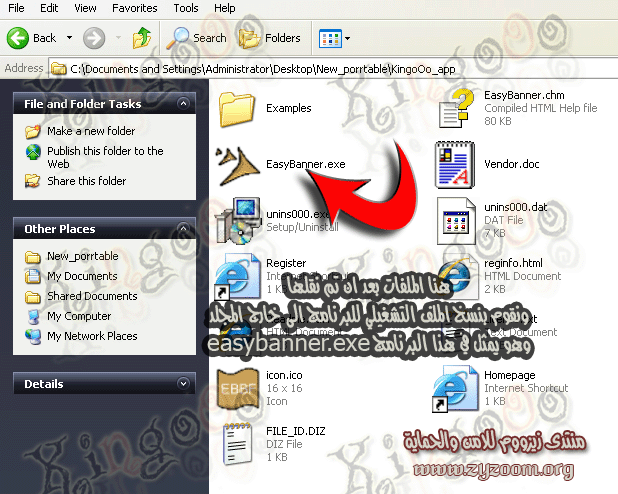Viewport: 618px width, 494px height.
Task: Open the Views dropdown button
Action: 334,38
